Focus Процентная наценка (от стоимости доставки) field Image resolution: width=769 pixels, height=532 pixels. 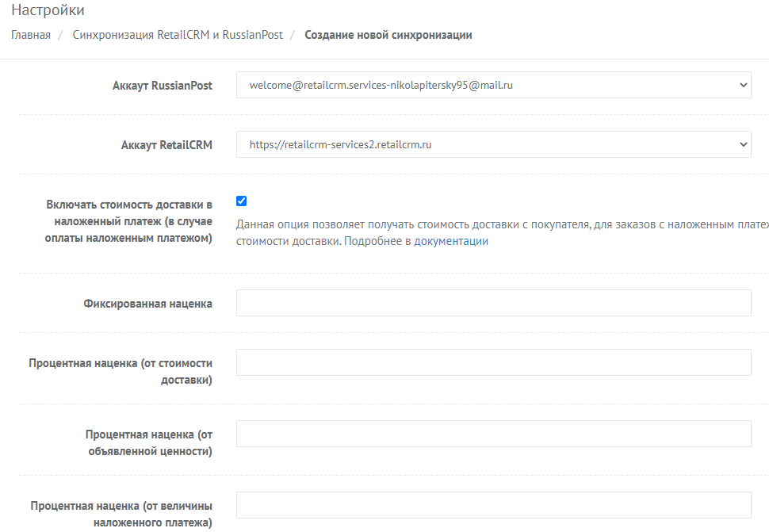(493, 362)
